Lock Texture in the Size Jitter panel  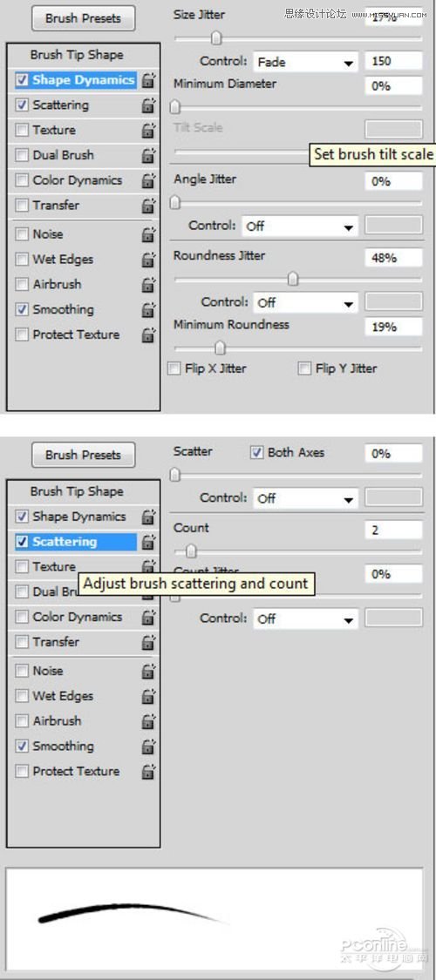pos(148,130)
